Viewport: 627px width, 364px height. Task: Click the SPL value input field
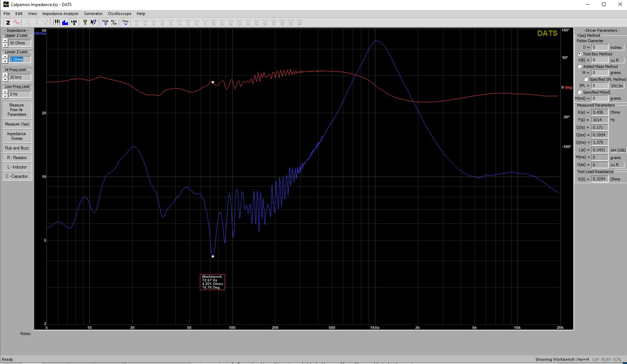click(x=599, y=85)
